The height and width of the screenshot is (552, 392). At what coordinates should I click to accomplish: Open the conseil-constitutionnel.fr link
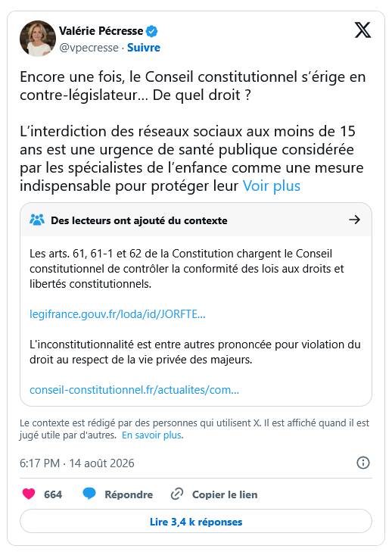pyautogui.click(x=135, y=390)
